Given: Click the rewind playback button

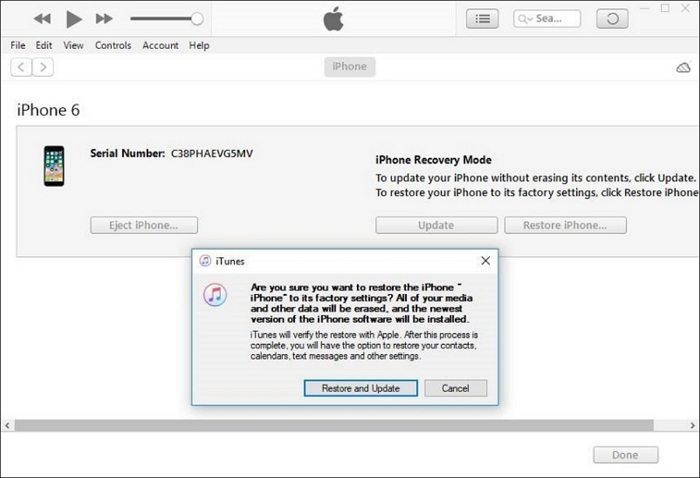Looking at the screenshot, I should click(42, 19).
